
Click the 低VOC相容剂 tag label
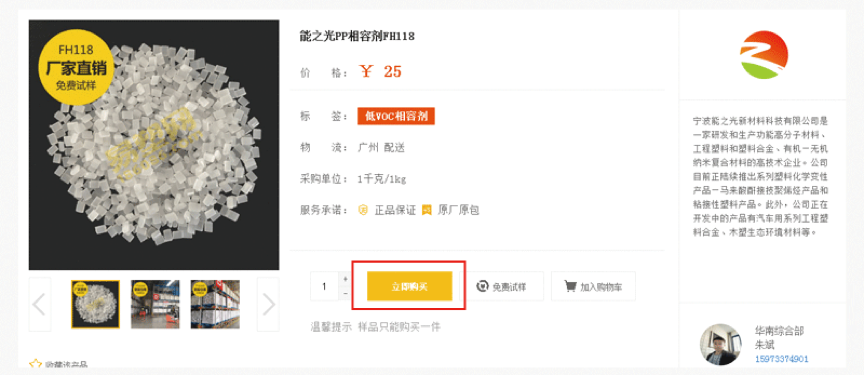(396, 116)
